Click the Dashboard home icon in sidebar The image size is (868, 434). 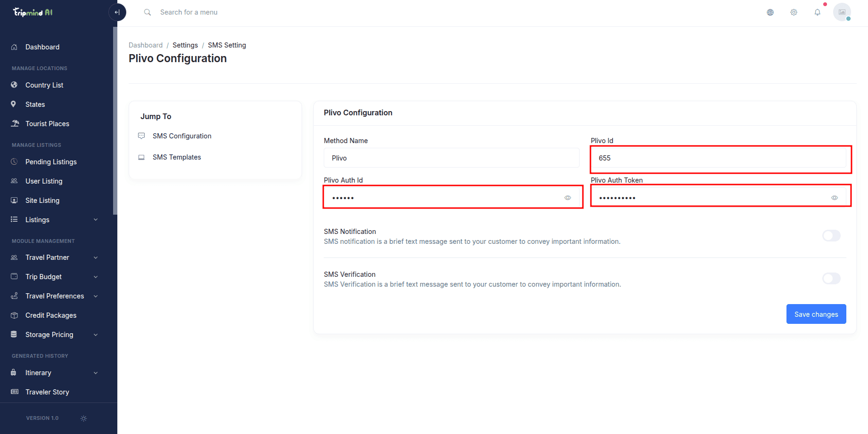coord(14,47)
